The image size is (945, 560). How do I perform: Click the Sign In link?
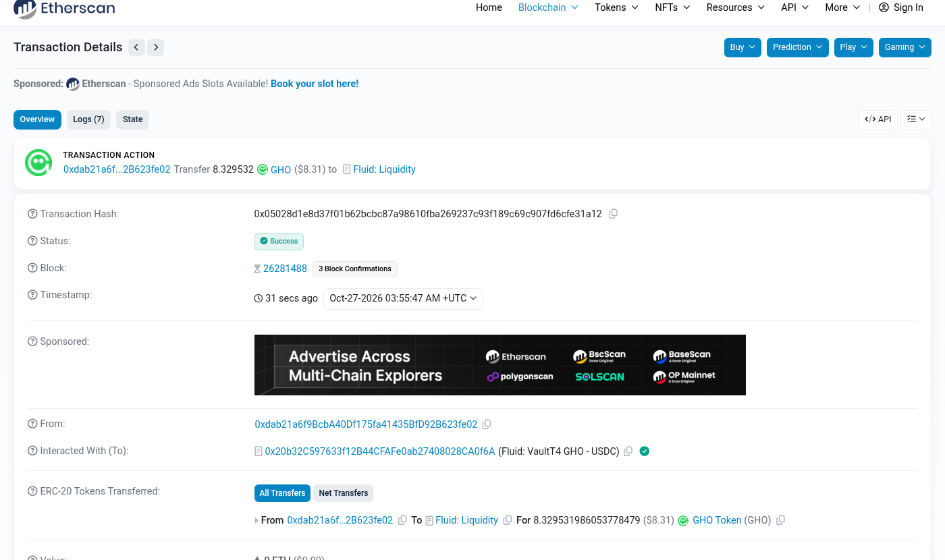(901, 7)
